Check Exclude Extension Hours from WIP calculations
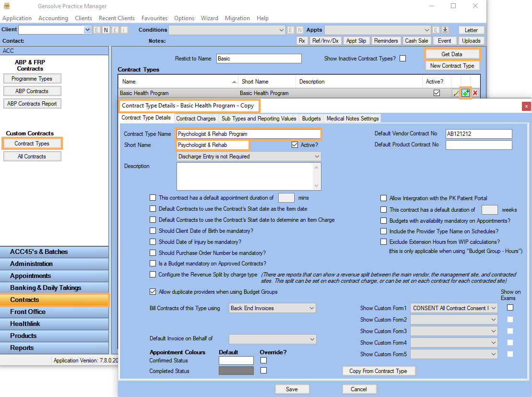The height and width of the screenshot is (397, 532). click(383, 242)
